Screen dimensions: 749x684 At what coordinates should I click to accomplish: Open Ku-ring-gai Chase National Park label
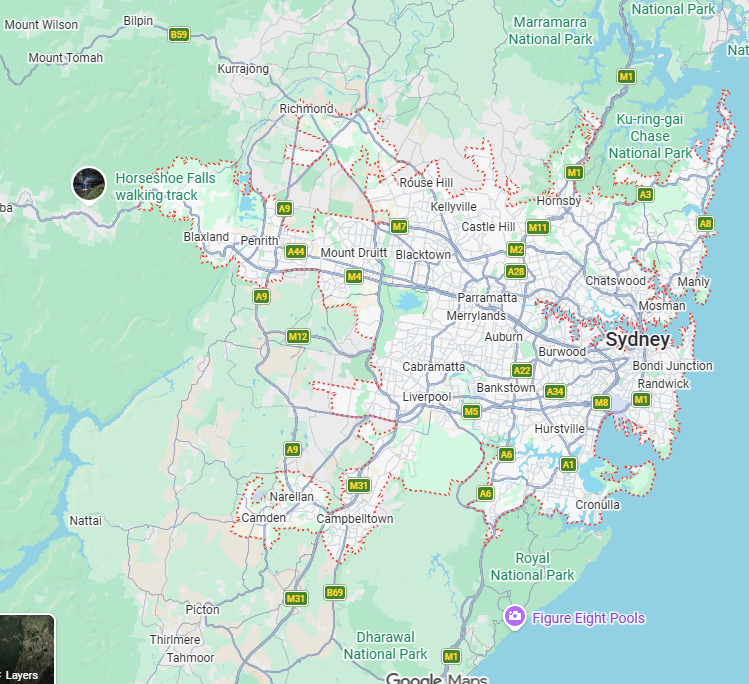[650, 136]
